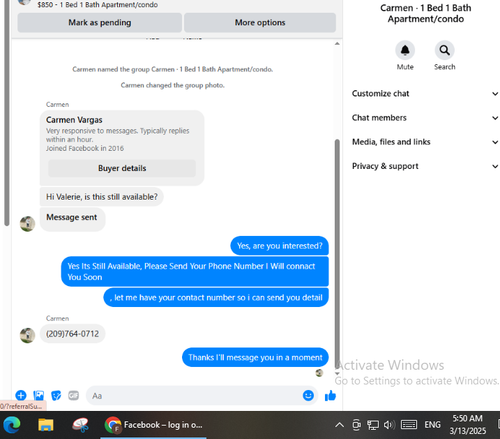The width and height of the screenshot is (500, 439).
Task: Open clock and date in taskbar
Action: click(467, 425)
